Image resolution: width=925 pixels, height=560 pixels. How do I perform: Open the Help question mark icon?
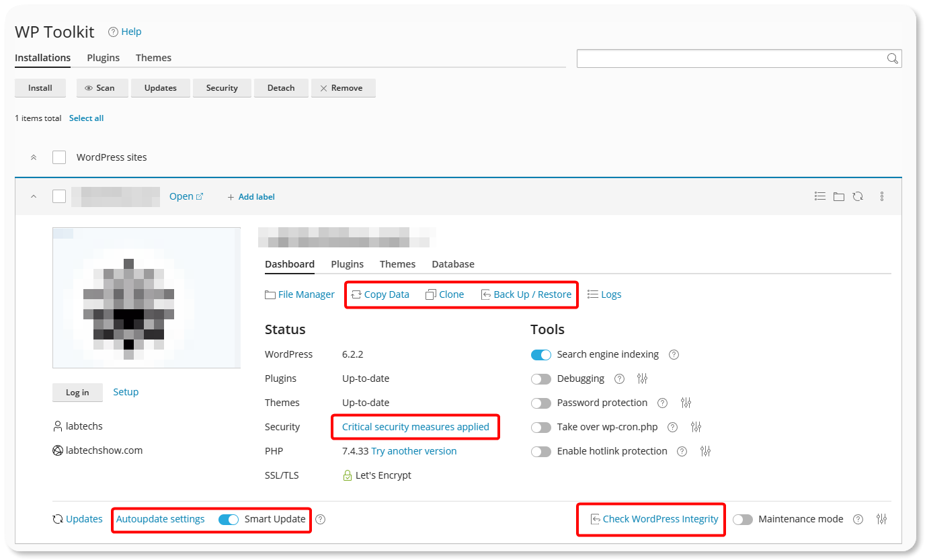113,32
